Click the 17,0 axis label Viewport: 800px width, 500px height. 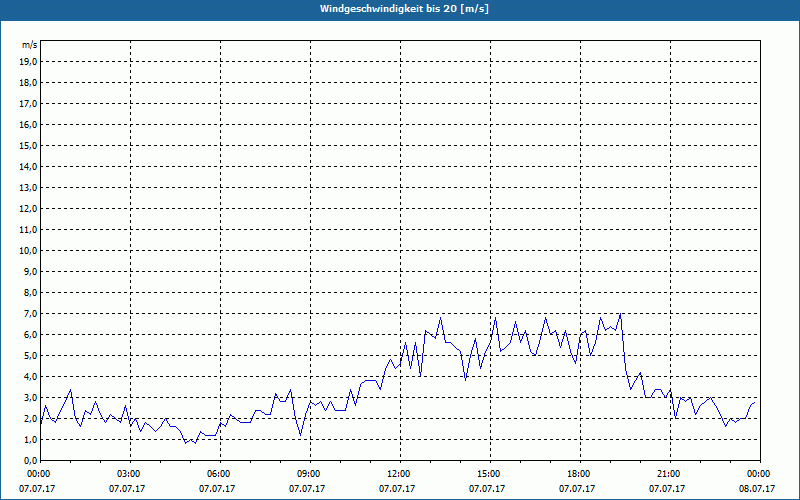pyautogui.click(x=28, y=104)
